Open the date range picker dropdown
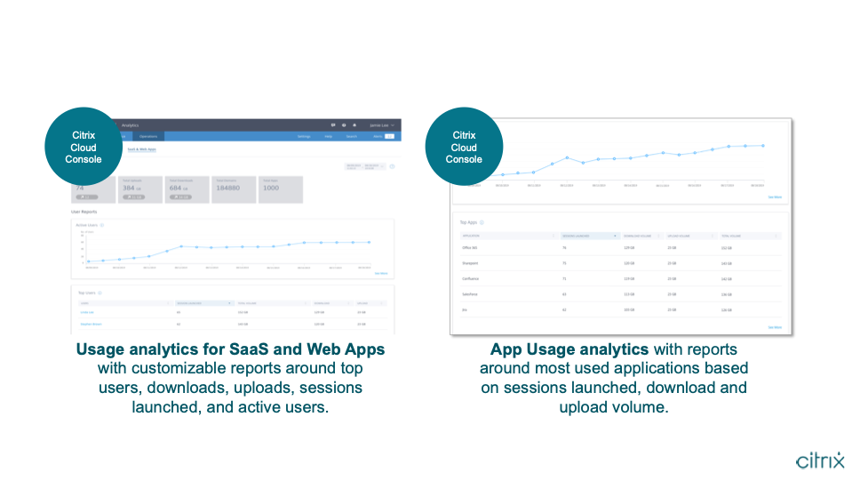This screenshot has height=489, width=868. tap(365, 166)
